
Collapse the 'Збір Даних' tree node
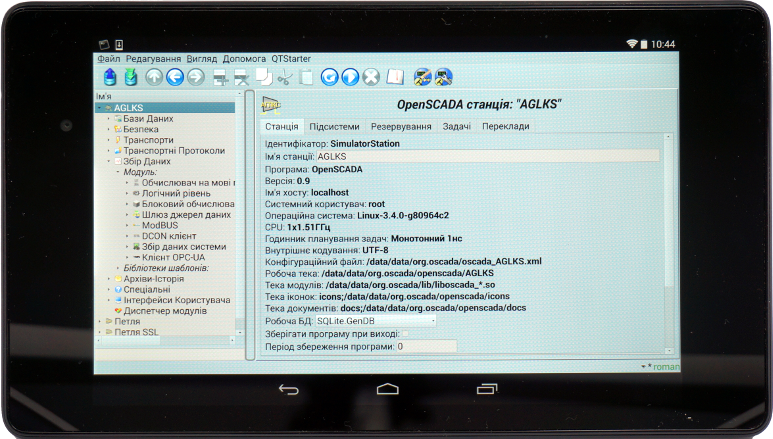108,161
